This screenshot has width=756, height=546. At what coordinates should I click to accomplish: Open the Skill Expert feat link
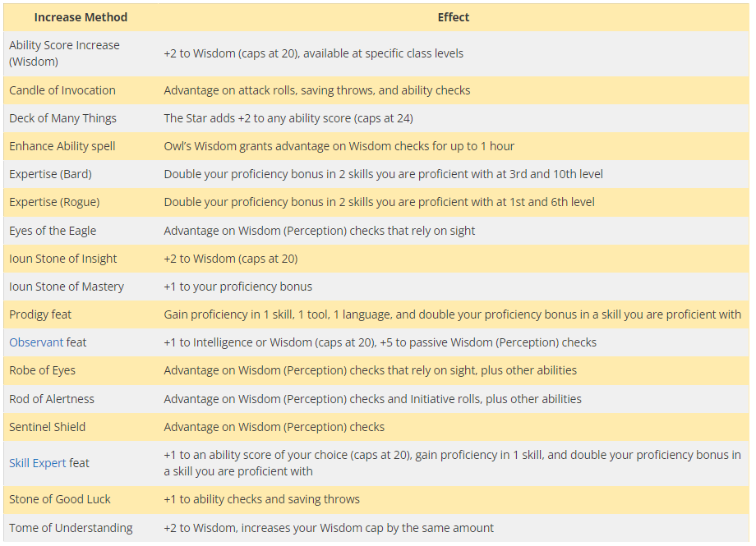point(38,463)
